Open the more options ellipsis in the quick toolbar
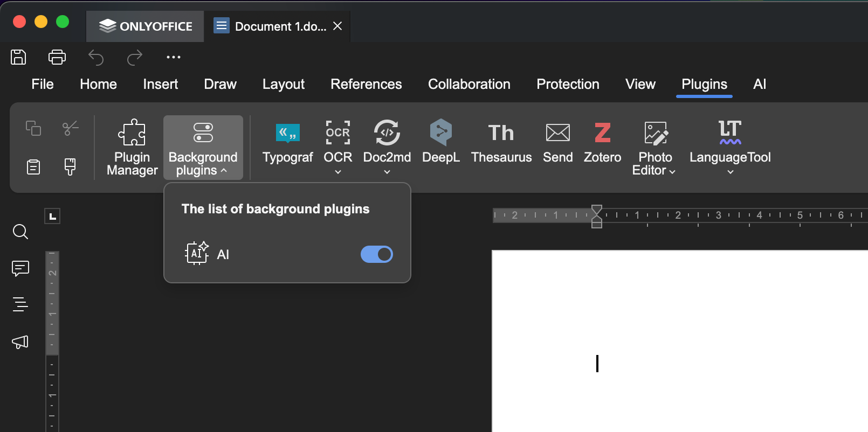 tap(174, 57)
